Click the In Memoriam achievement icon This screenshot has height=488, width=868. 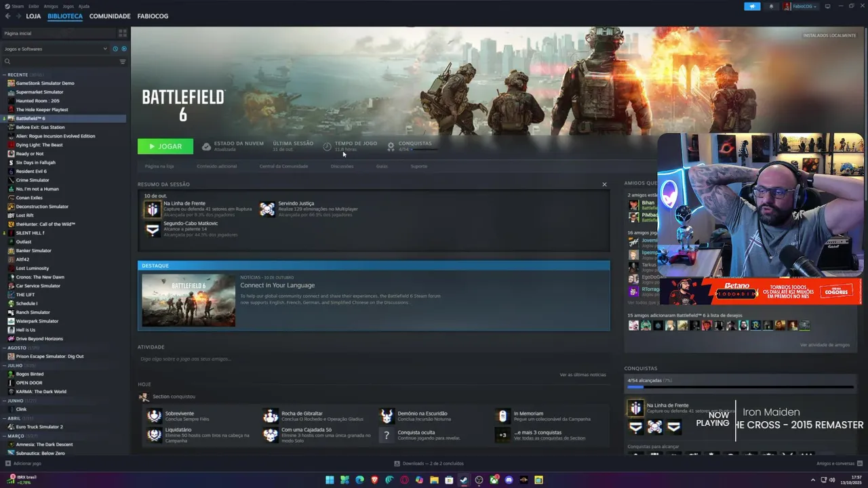tap(502, 416)
